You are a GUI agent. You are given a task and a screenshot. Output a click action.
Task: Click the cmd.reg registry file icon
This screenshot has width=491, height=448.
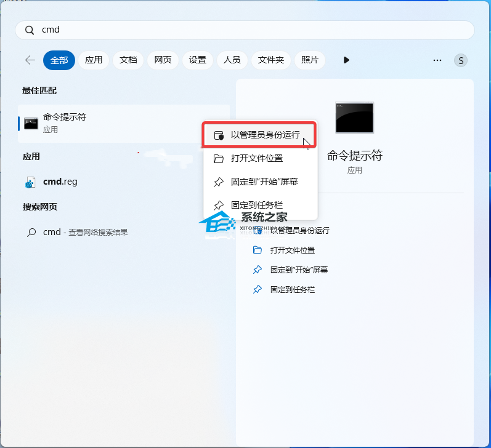point(30,182)
